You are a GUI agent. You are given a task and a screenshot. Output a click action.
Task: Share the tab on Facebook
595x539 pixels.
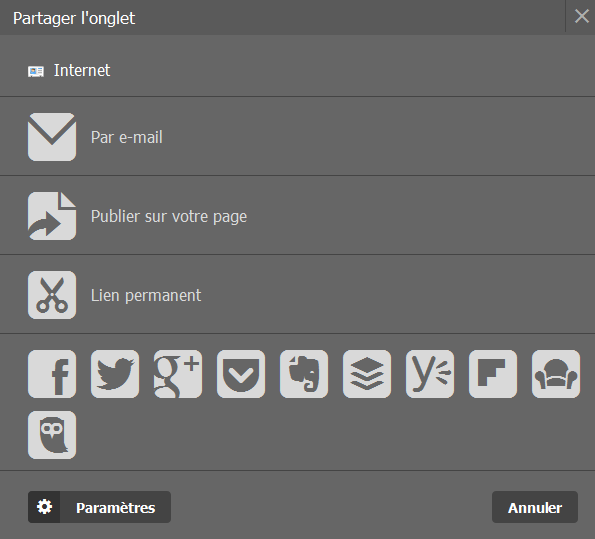click(x=52, y=374)
